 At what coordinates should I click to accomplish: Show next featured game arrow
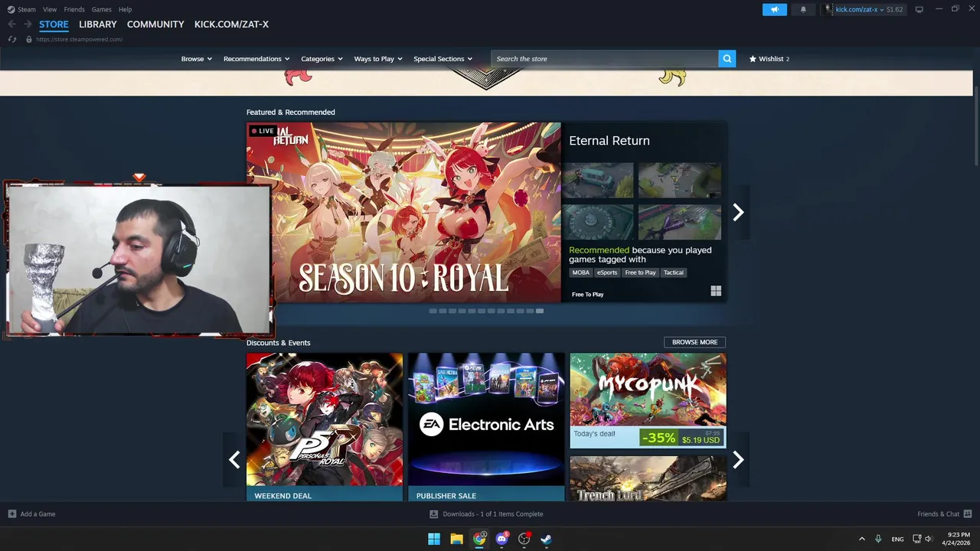click(738, 212)
